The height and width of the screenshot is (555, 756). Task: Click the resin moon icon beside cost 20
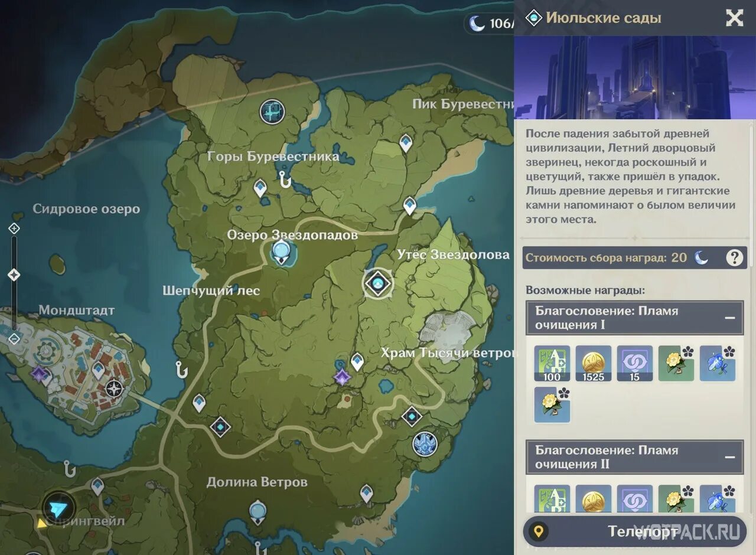click(702, 257)
